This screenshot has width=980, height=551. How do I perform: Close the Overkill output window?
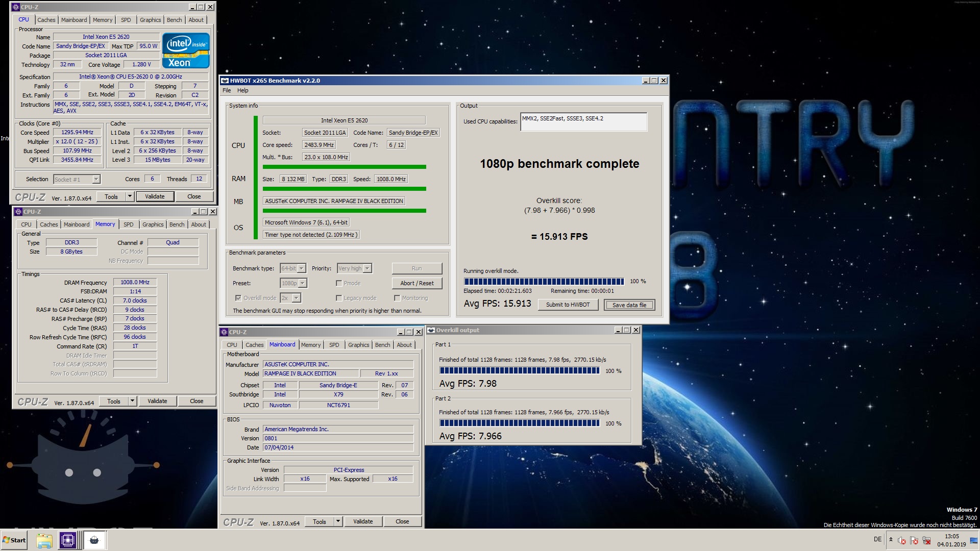pyautogui.click(x=636, y=330)
